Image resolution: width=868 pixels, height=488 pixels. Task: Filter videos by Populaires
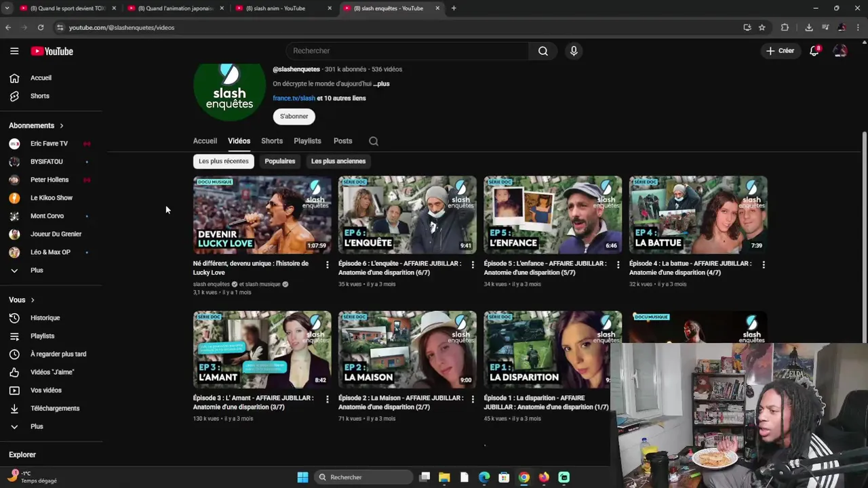(280, 161)
